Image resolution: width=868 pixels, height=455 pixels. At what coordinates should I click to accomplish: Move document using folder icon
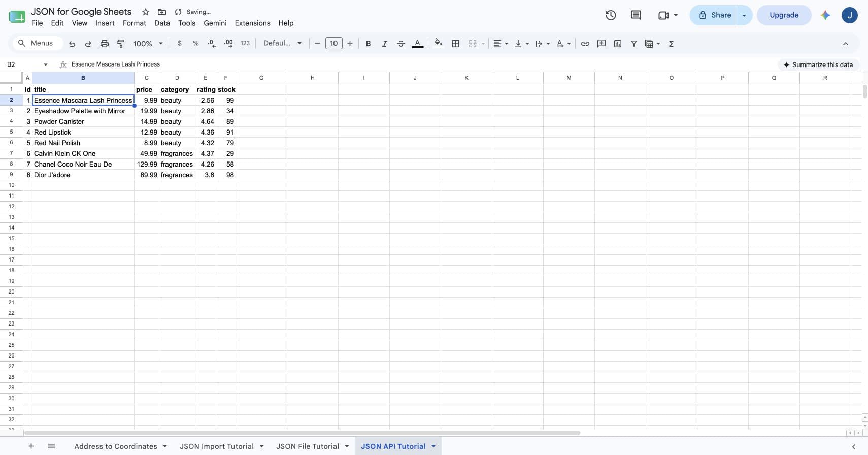pyautogui.click(x=162, y=12)
